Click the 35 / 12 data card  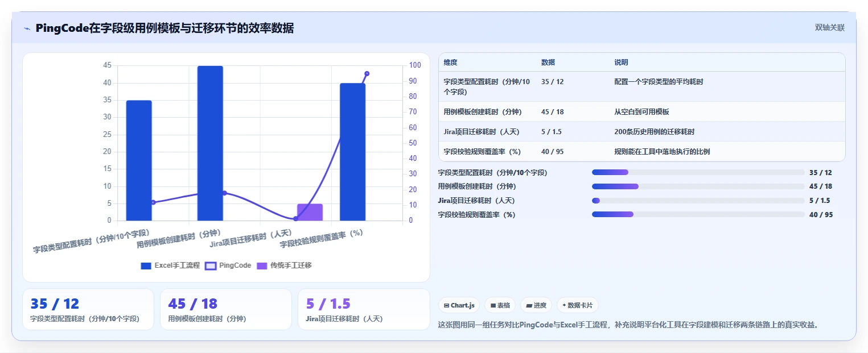coord(88,309)
